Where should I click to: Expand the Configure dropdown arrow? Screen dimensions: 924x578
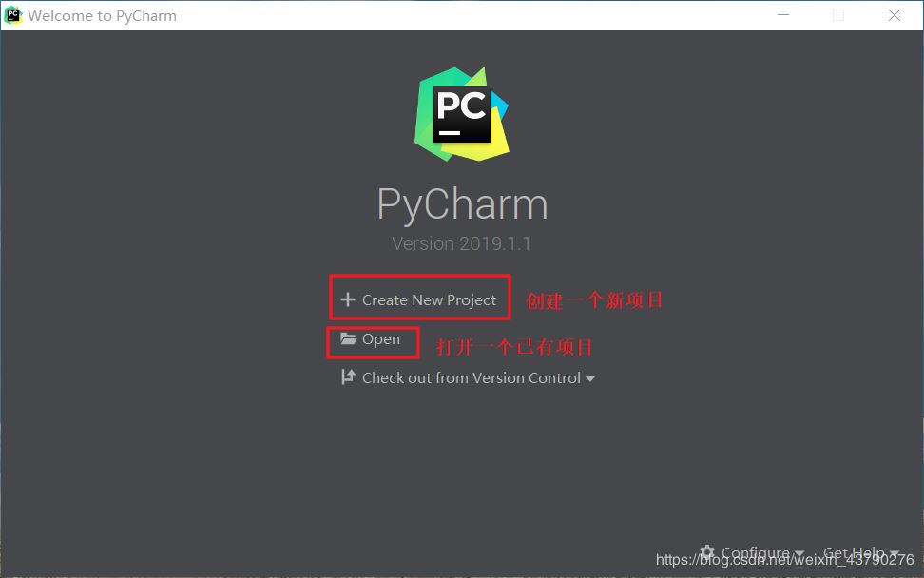click(799, 554)
